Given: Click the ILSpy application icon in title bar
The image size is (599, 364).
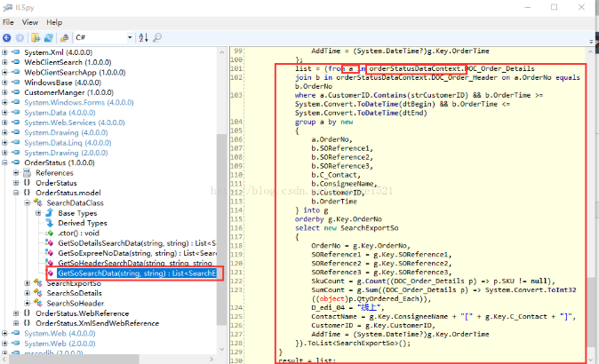Looking at the screenshot, I should click(7, 7).
